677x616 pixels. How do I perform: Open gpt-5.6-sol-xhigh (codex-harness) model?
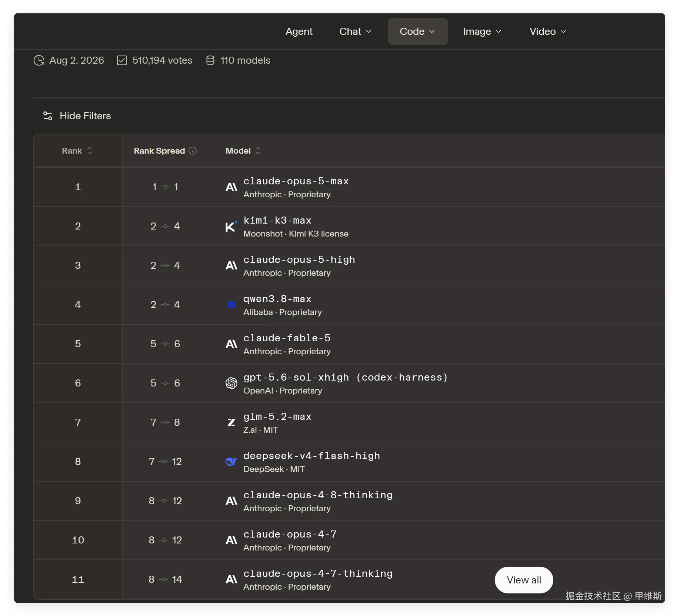(345, 377)
